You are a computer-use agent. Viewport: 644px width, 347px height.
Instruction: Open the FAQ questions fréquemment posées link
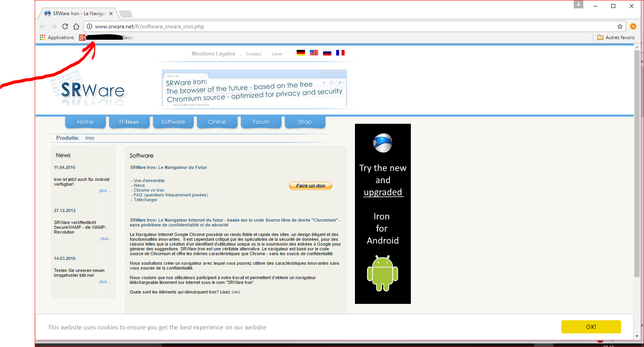point(171,195)
